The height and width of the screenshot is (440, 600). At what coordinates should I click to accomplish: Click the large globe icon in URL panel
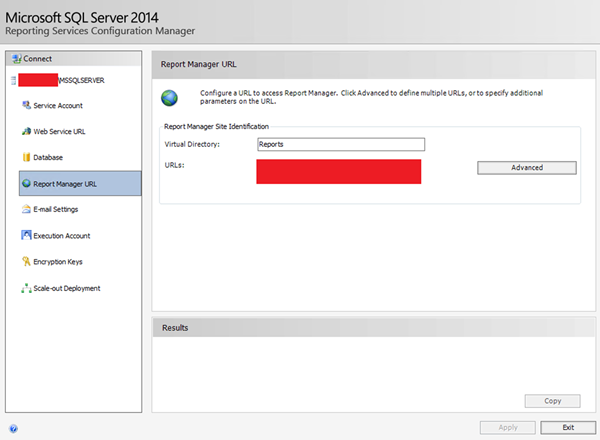coord(170,98)
